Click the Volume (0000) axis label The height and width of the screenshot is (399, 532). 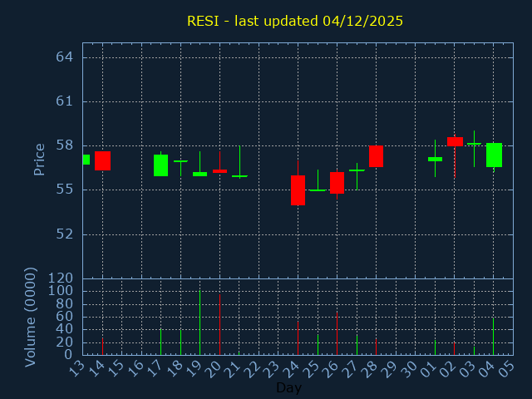point(31,317)
